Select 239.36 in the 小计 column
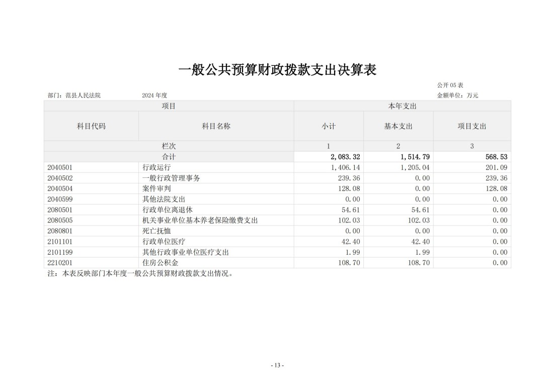 click(349, 178)
